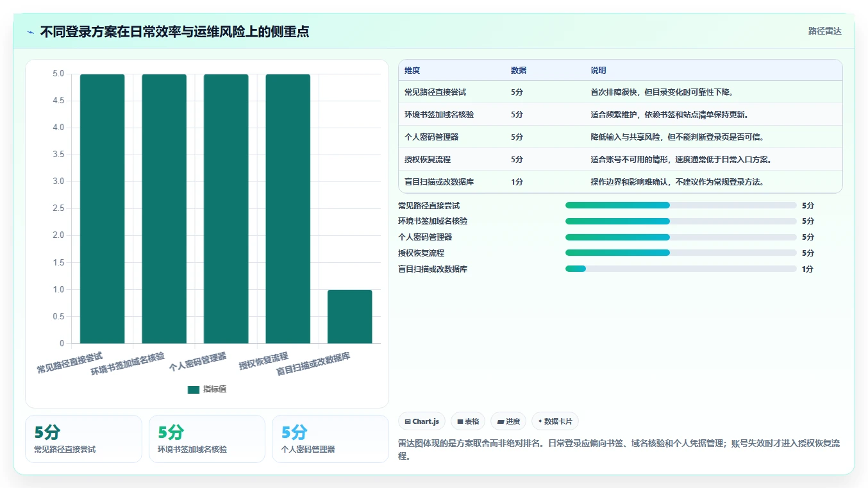
Task: Click the y-axis value 5.0
Action: pyautogui.click(x=58, y=74)
